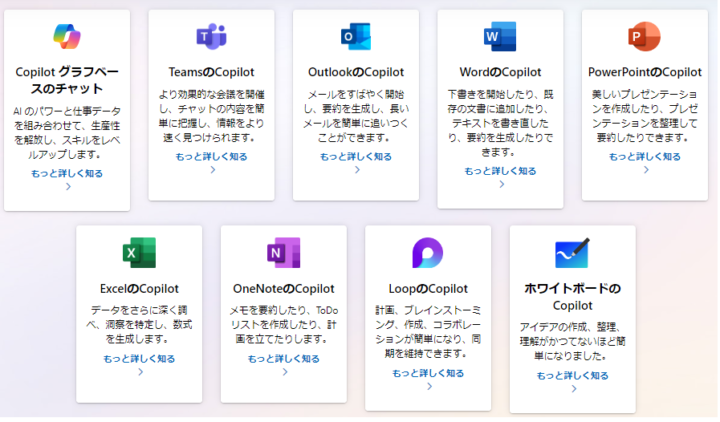
Task: Open もっと詳しく知る under OutlookのCopilot
Action: [355, 157]
